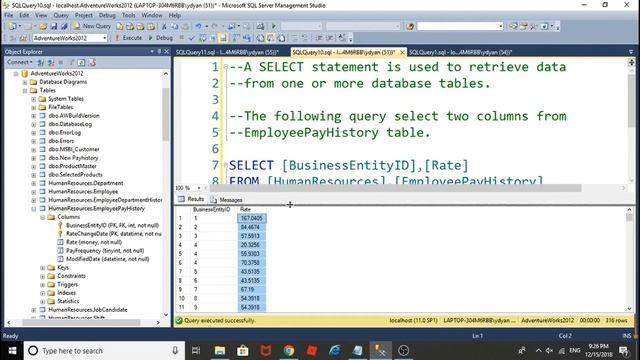The image size is (640, 360).
Task: Start Debug in the SQL toolbar
Action: coord(160,38)
